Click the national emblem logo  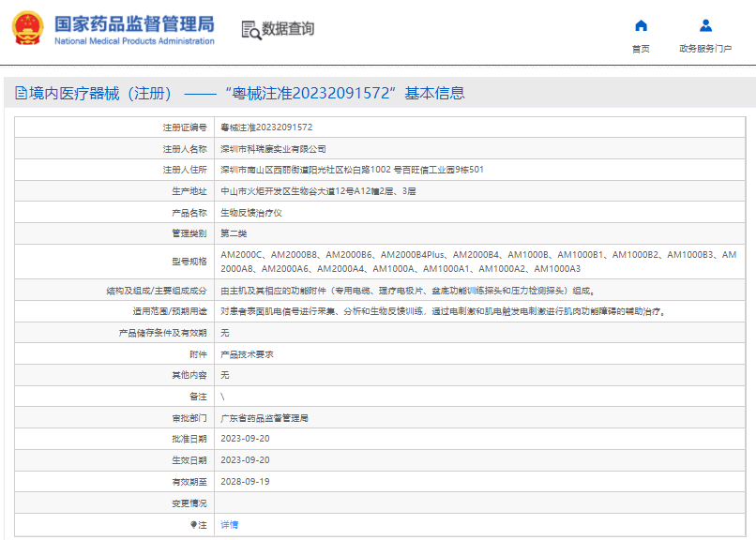(x=27, y=28)
